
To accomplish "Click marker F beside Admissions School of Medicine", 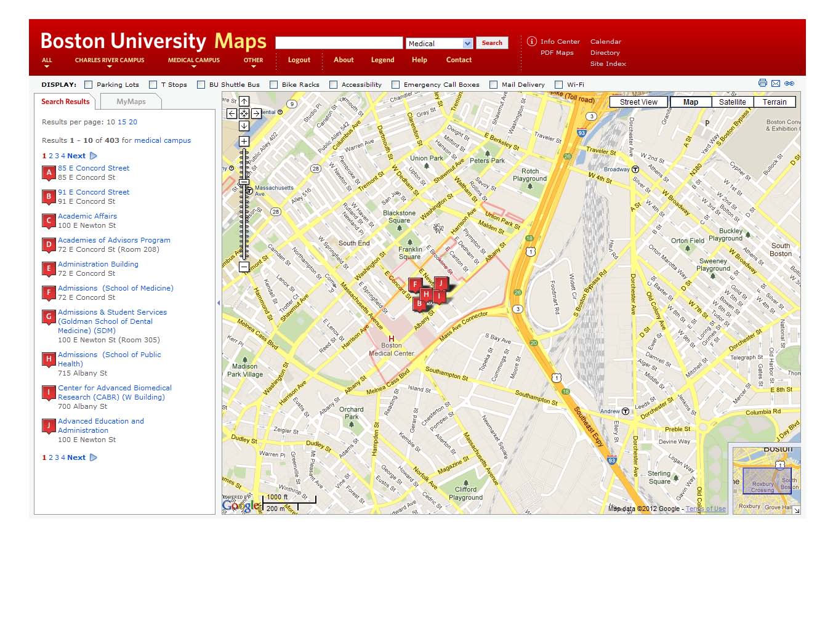I will tap(49, 294).
